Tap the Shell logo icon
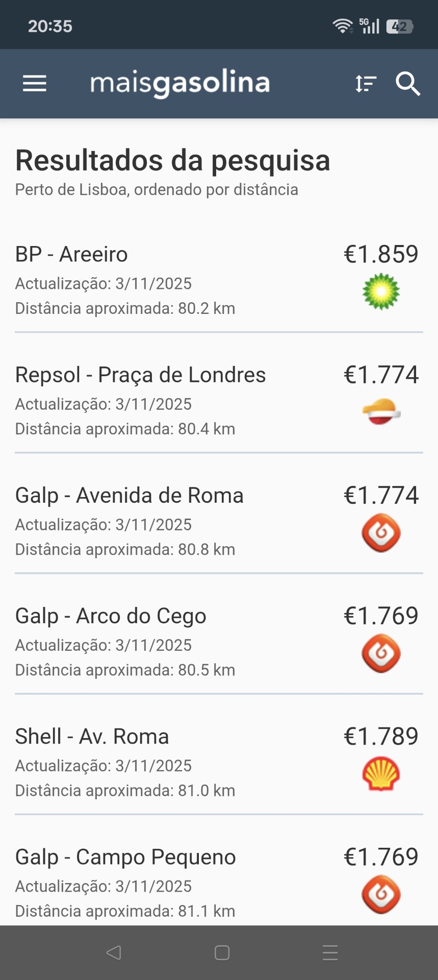Image resolution: width=438 pixels, height=980 pixels. (x=381, y=774)
